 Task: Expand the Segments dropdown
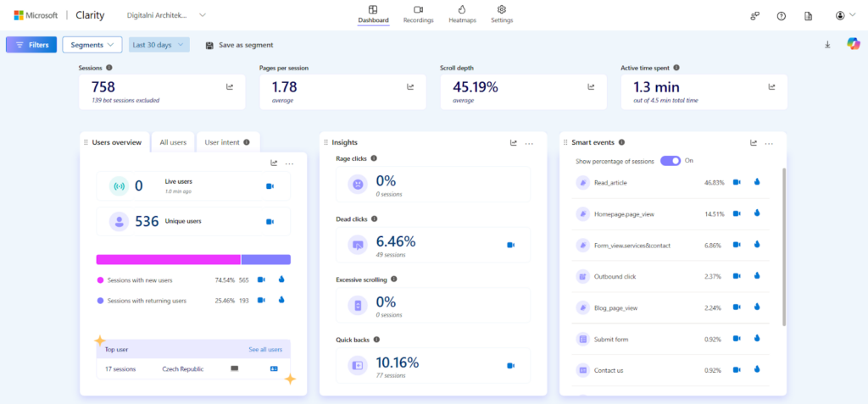click(x=92, y=45)
